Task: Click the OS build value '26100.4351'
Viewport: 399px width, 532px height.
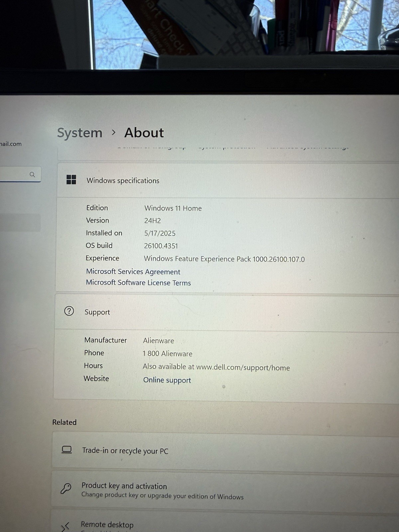Action: point(161,246)
